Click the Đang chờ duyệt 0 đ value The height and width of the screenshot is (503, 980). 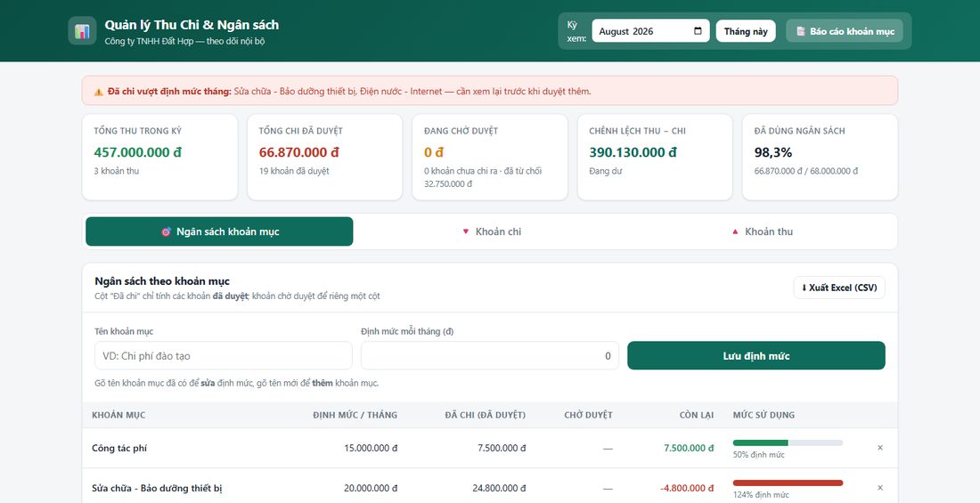(434, 152)
